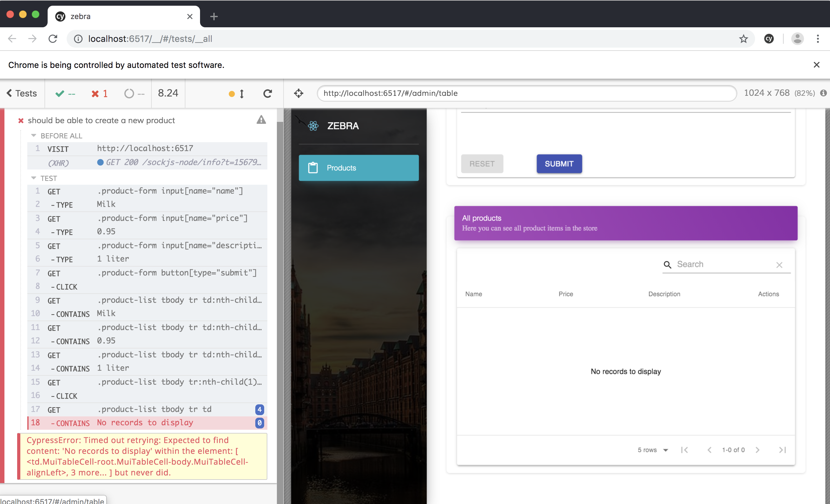Open the Products sidebar menu item

pos(358,168)
